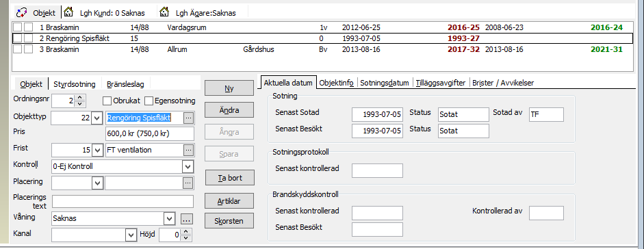Expand the Objekttyp number dropdown
The width and height of the screenshot is (644, 249).
(x=97, y=118)
